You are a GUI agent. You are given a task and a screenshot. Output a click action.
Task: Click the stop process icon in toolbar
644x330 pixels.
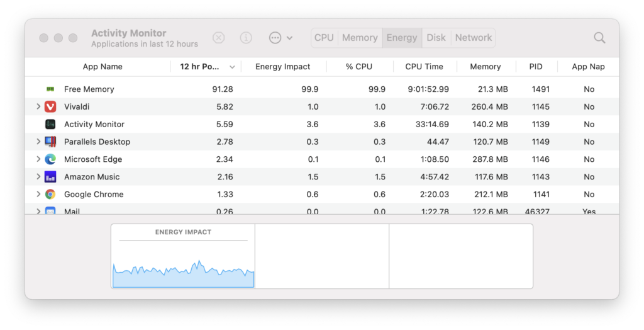pyautogui.click(x=218, y=38)
